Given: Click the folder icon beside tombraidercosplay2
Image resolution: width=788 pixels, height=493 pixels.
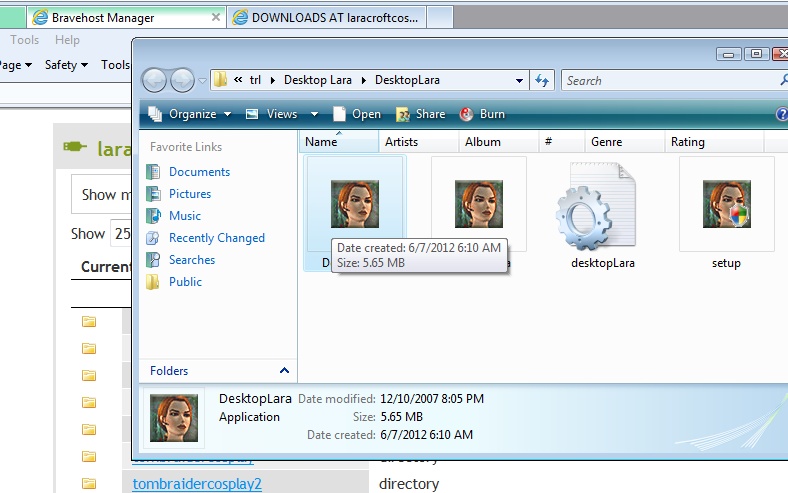Looking at the screenshot, I should [89, 483].
